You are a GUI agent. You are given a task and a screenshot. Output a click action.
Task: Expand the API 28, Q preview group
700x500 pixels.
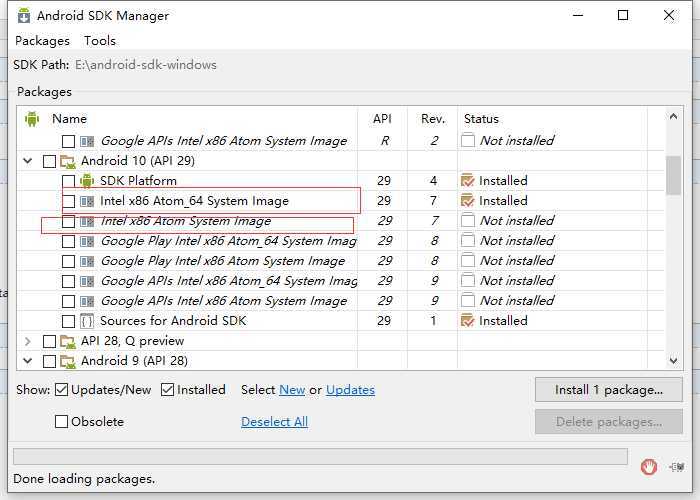[x=28, y=341]
